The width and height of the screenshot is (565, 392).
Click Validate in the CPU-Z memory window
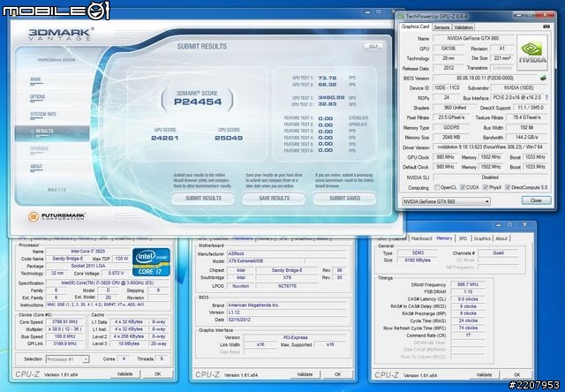pos(484,374)
